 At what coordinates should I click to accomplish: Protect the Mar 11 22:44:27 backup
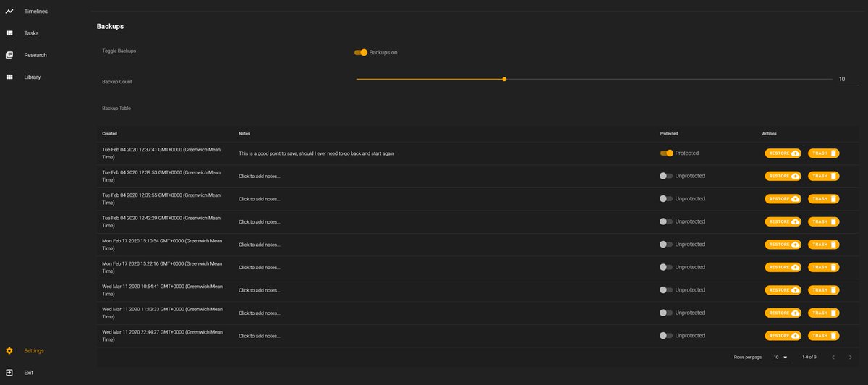point(666,336)
